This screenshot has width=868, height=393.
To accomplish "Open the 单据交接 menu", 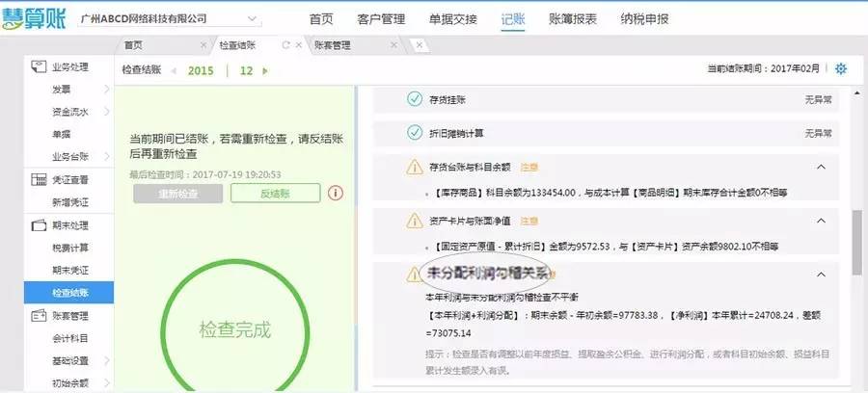I will pos(453,19).
